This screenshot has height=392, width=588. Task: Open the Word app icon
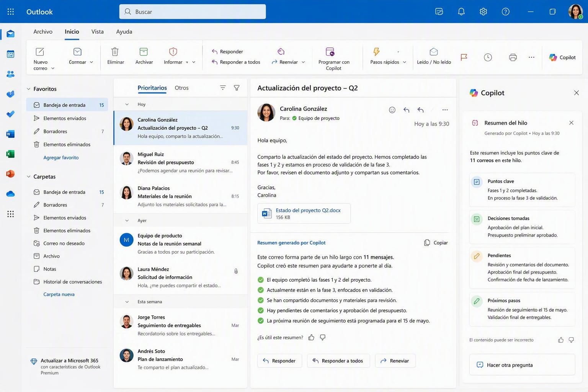point(10,134)
